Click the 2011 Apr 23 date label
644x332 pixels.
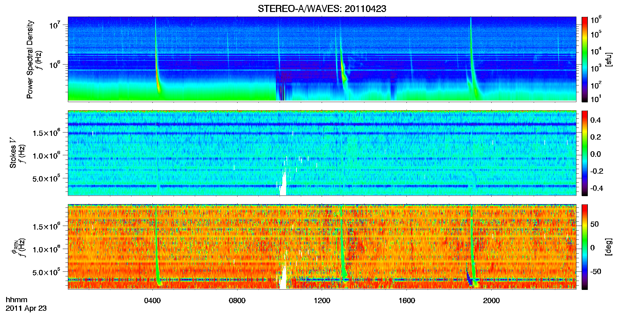(x=26, y=308)
